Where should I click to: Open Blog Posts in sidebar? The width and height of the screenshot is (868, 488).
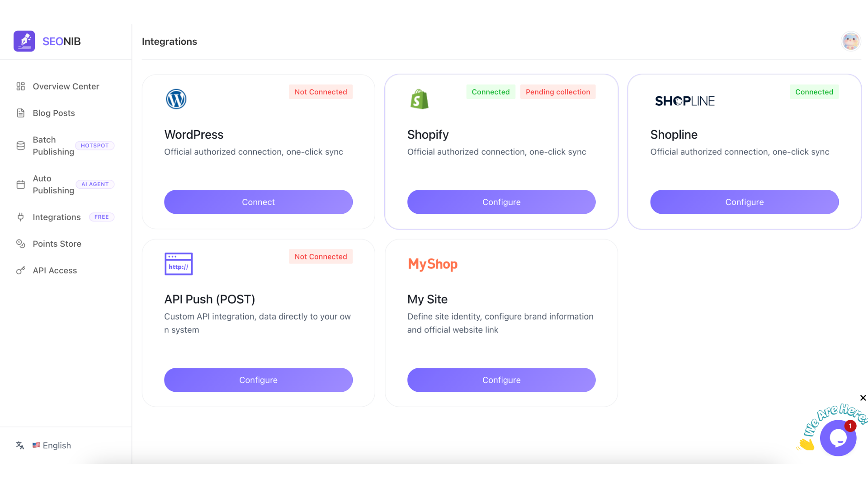[x=53, y=113]
